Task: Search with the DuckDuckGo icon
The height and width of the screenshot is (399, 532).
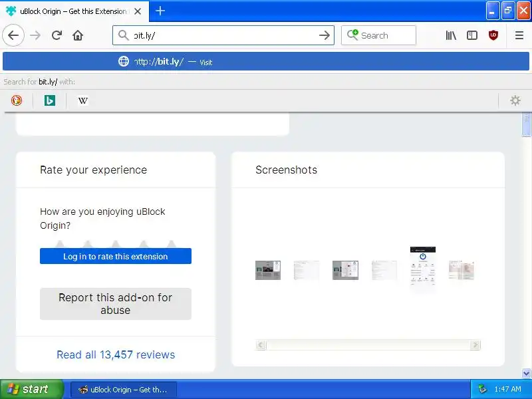Action: (x=17, y=100)
